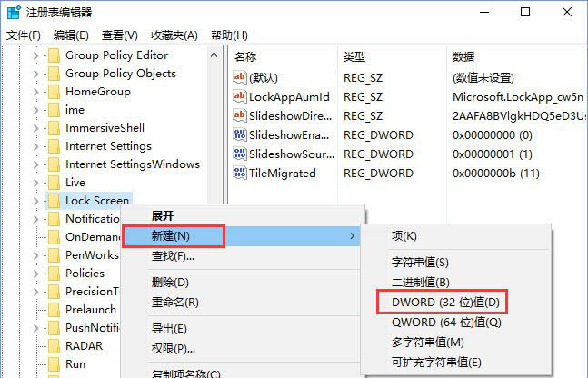Click the tree pane scroll-up arrow

pos(214,55)
